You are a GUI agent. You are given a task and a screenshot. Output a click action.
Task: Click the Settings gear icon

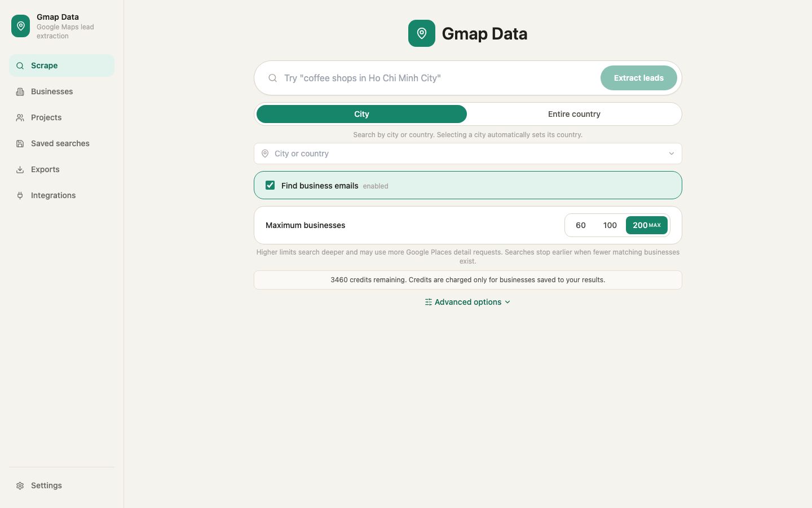20,485
